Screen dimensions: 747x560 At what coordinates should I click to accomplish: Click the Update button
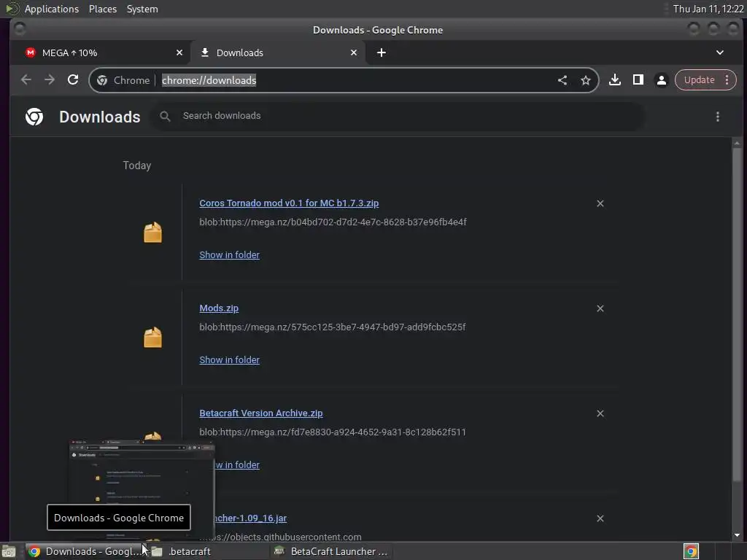click(x=705, y=80)
